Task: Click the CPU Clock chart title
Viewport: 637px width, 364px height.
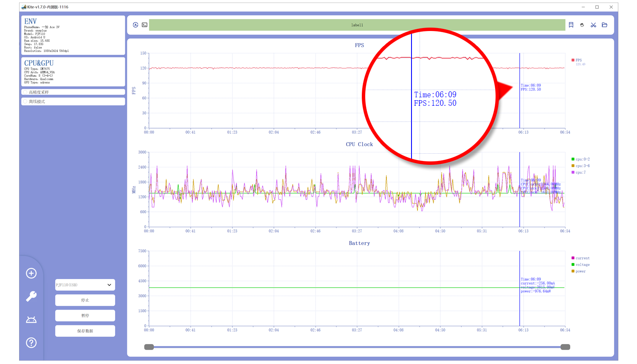Action: 359,144
